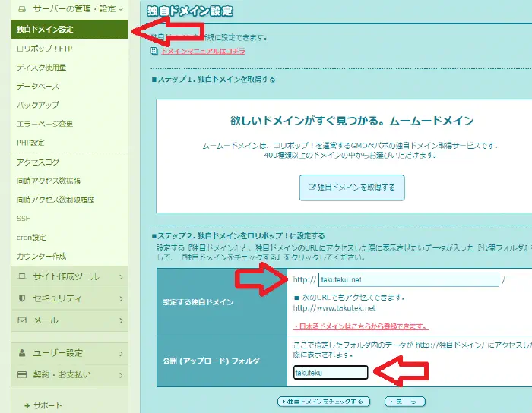Screen dimensions: 532x413
Task: Click the 設定する独自ドメイン label cell
Action: click(x=222, y=302)
